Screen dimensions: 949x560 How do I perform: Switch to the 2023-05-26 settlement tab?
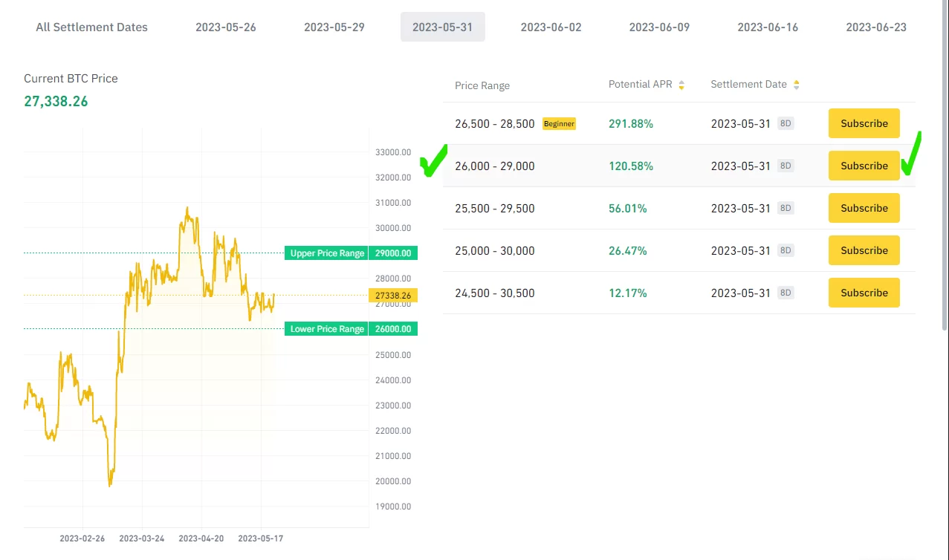226,27
